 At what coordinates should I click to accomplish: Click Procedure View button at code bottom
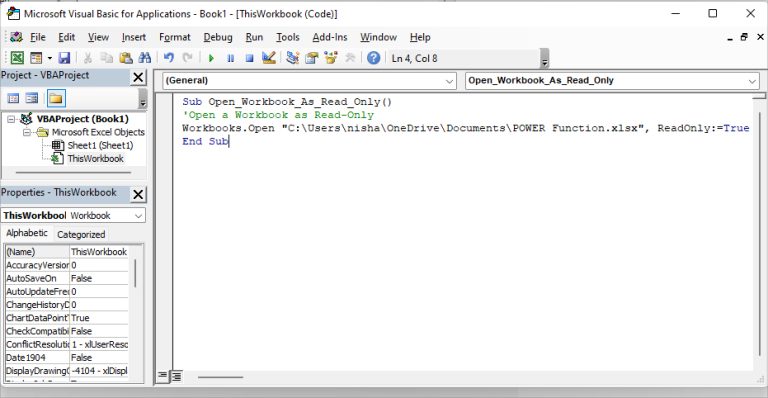pyautogui.click(x=162, y=376)
